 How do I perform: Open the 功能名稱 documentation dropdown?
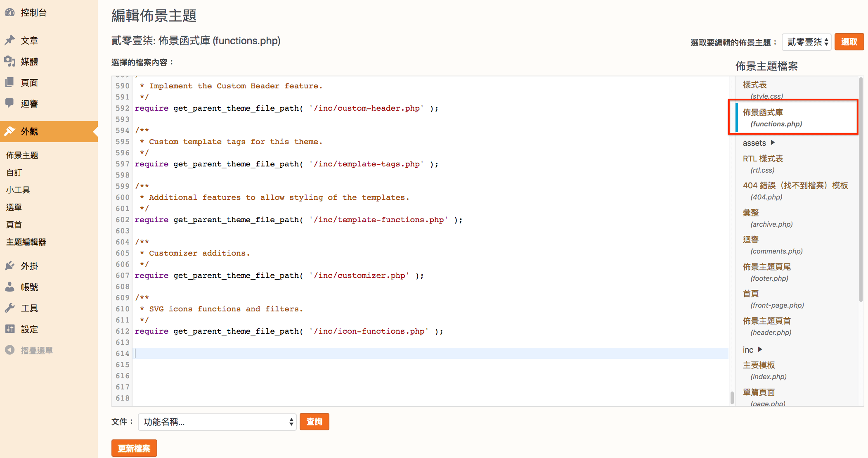click(x=217, y=422)
